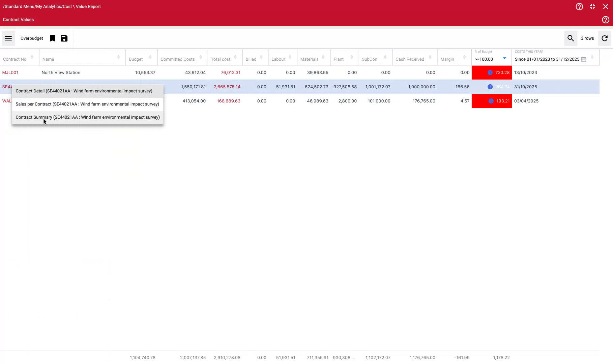Click the warning icon in the 720.28 cell
The width and height of the screenshot is (613, 364).
tap(489, 72)
